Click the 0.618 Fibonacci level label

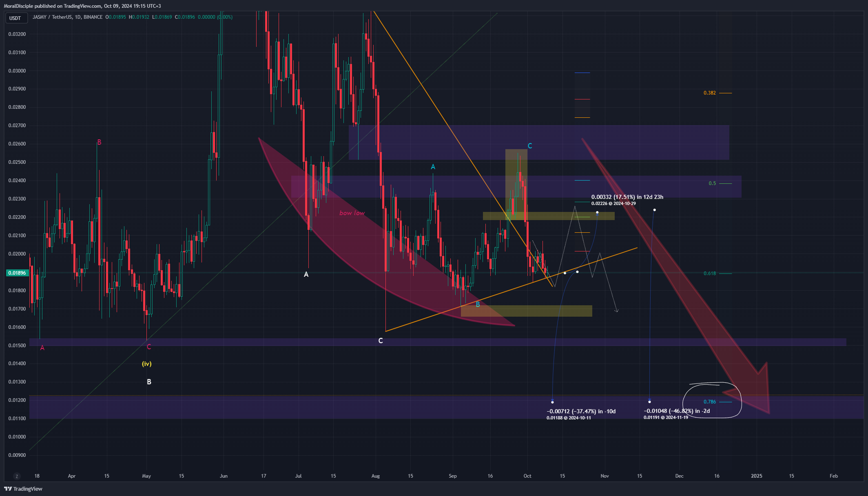(710, 273)
